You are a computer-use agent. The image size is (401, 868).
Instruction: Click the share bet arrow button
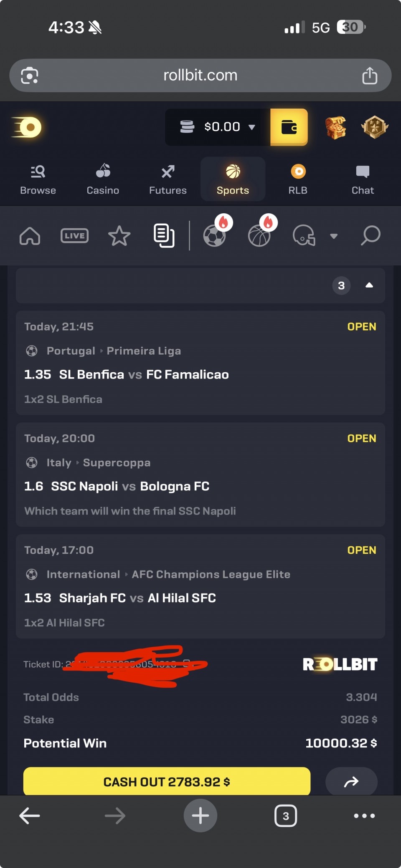coord(351,782)
